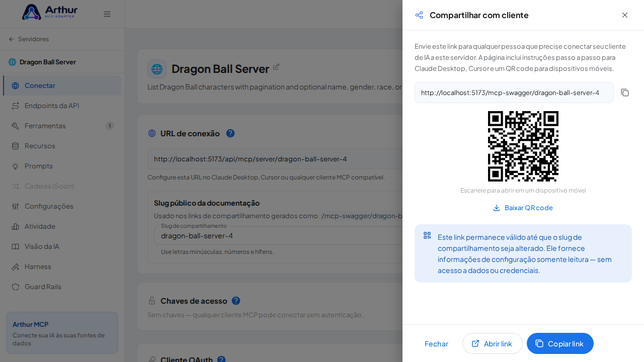The height and width of the screenshot is (362, 644).
Task: Click the Dragon Ball Server globe avatar
Action: click(157, 69)
